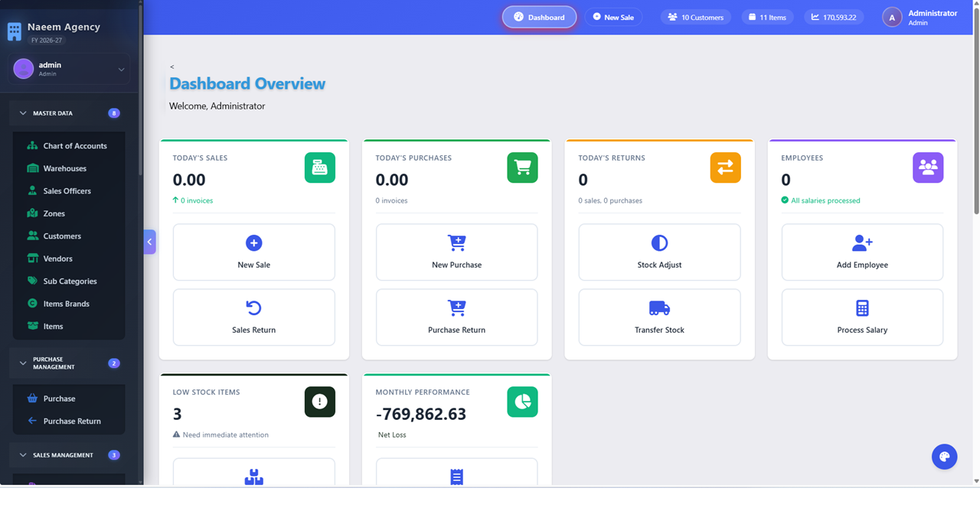Click the Naem Agency building logo icon

coord(15,31)
